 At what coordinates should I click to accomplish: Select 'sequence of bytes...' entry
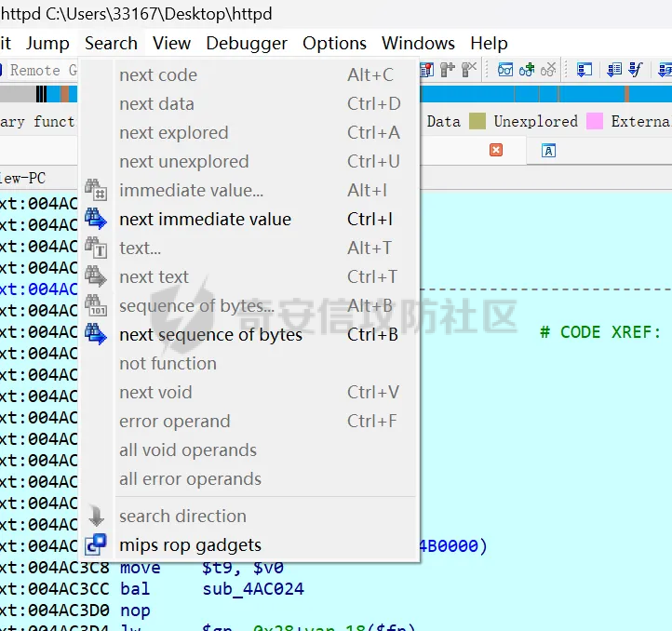pyautogui.click(x=248, y=305)
